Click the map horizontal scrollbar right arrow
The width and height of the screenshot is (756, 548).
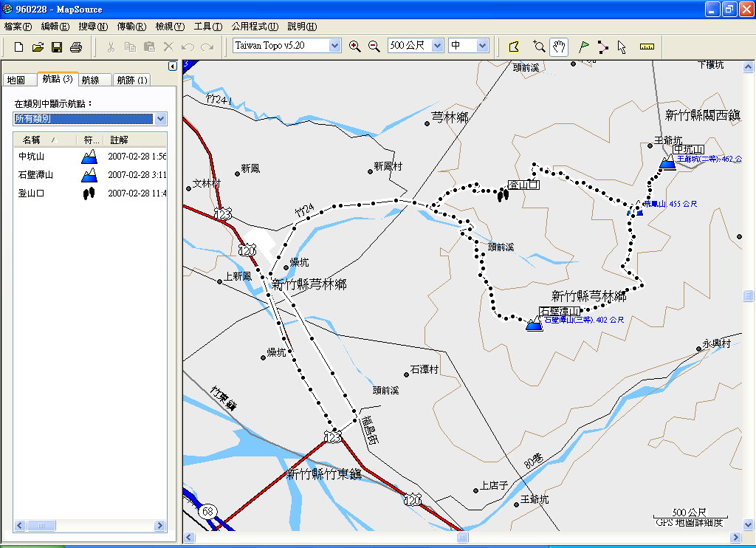pyautogui.click(x=736, y=537)
